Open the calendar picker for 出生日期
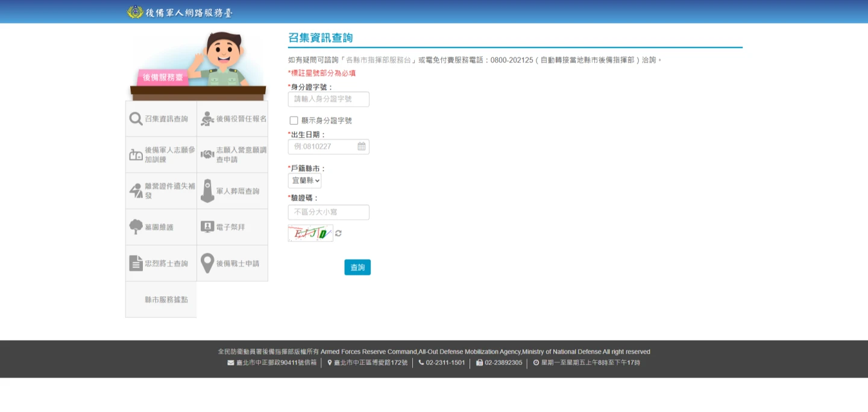Image resolution: width=868 pixels, height=412 pixels. pos(362,147)
